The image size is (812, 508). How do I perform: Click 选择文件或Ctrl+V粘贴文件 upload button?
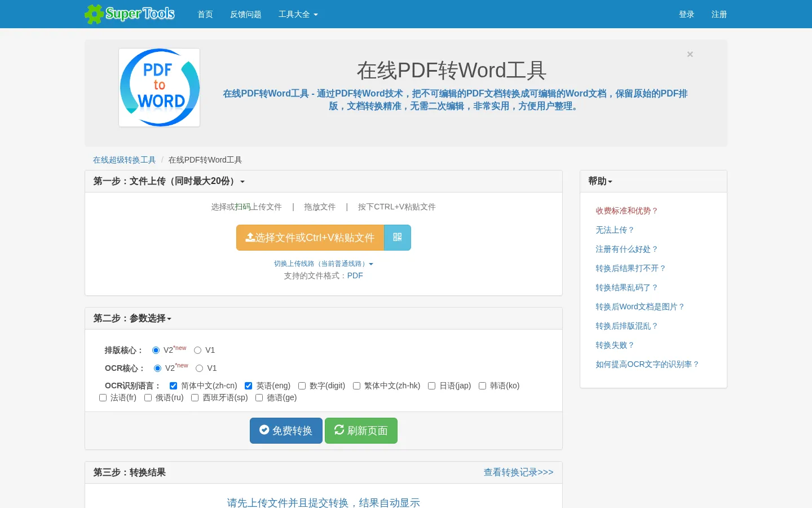(x=310, y=238)
